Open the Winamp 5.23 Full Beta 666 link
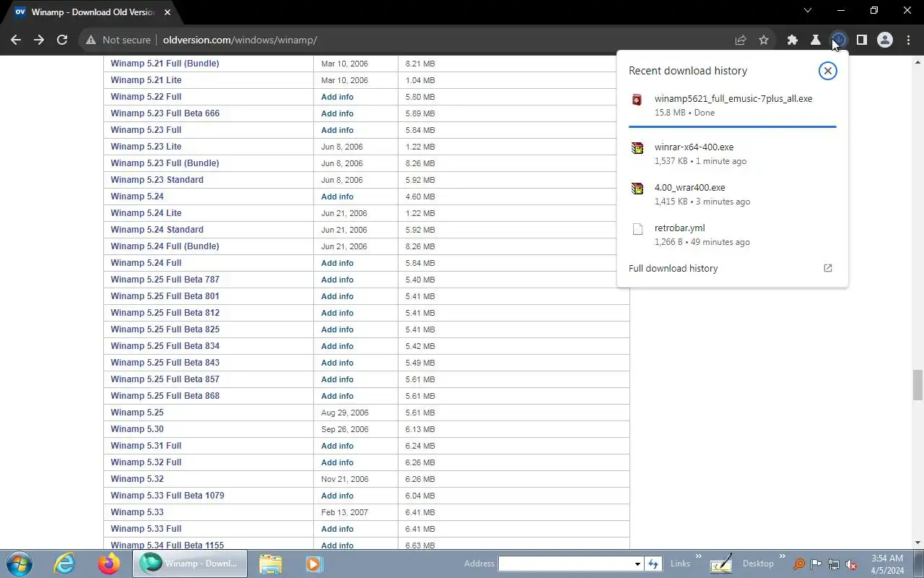Viewport: 924px width, 578px height. coord(165,113)
